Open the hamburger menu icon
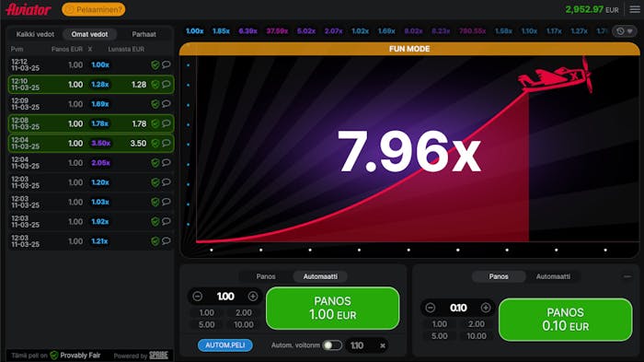Screen dimensions: 644x362 635,9
